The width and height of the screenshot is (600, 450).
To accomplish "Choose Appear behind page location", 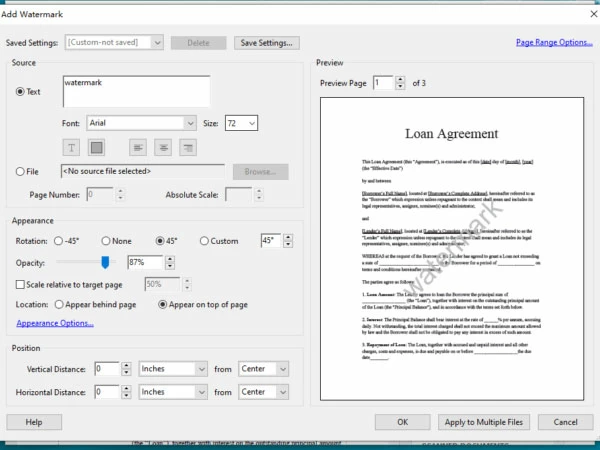I will [x=59, y=305].
